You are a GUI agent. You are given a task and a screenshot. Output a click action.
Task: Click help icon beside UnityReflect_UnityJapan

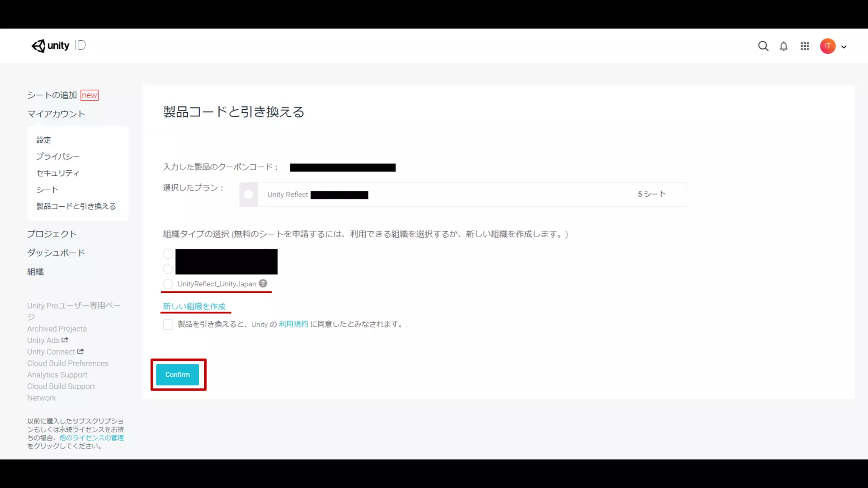pyautogui.click(x=263, y=283)
